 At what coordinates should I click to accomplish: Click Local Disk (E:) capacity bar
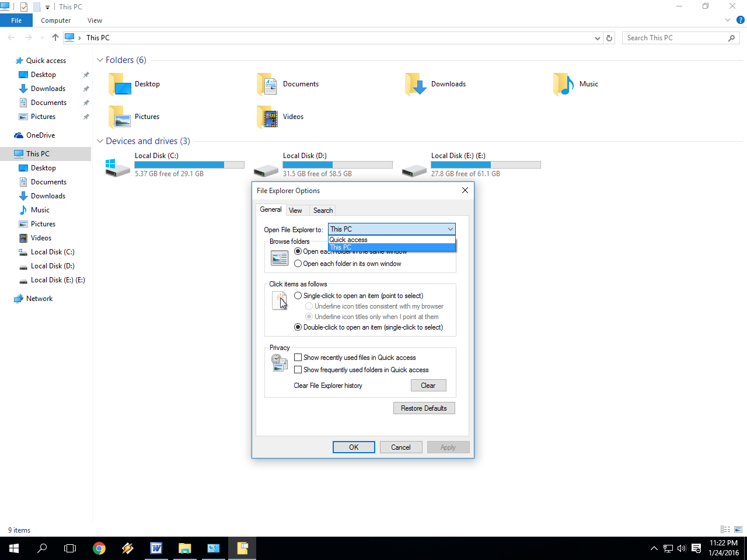click(x=486, y=165)
